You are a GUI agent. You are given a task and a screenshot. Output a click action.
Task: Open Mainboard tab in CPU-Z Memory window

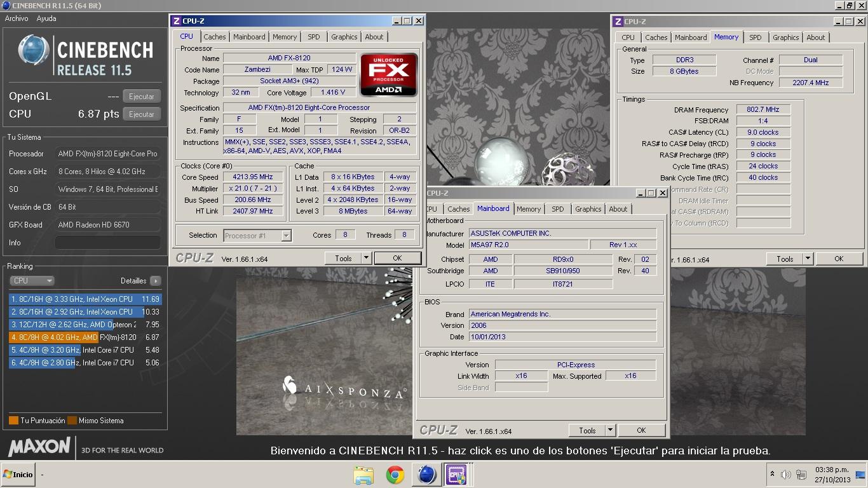[x=691, y=37]
